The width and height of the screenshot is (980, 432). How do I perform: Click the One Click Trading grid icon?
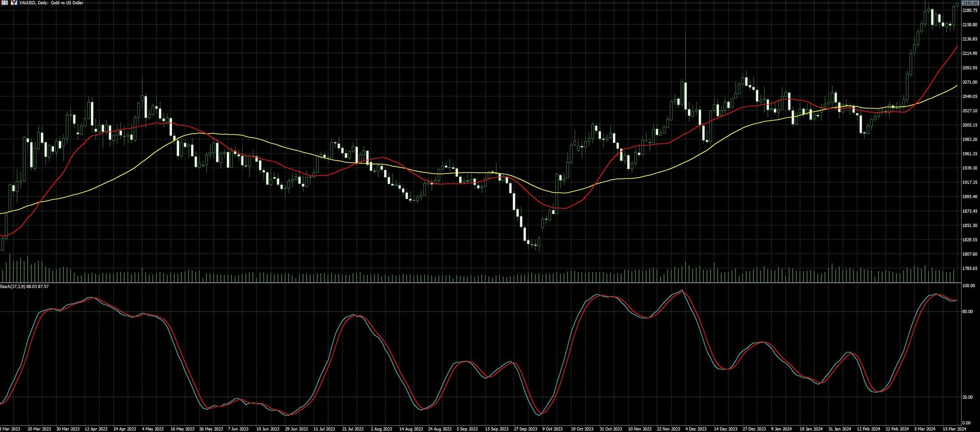4,3
